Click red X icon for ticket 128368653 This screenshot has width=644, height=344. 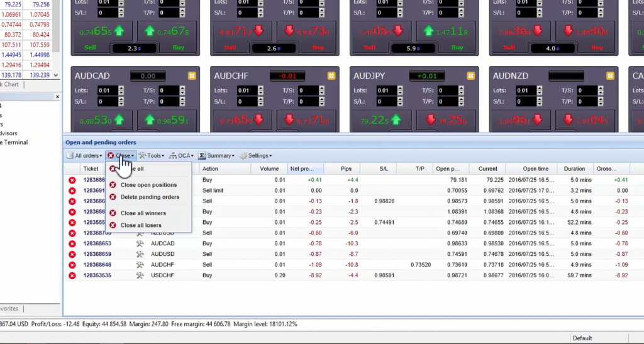coord(72,243)
